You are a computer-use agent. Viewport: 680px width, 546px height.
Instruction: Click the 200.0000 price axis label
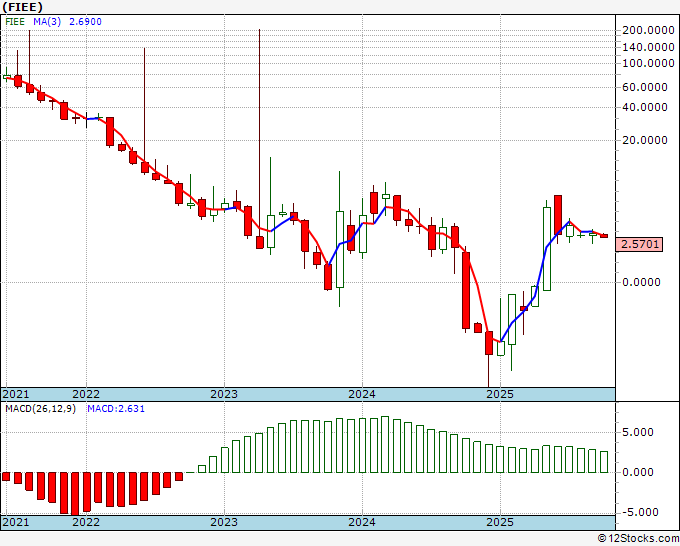click(648, 30)
